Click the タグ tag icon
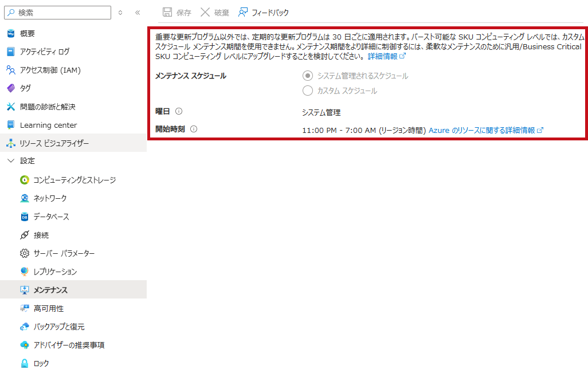 (x=11, y=88)
